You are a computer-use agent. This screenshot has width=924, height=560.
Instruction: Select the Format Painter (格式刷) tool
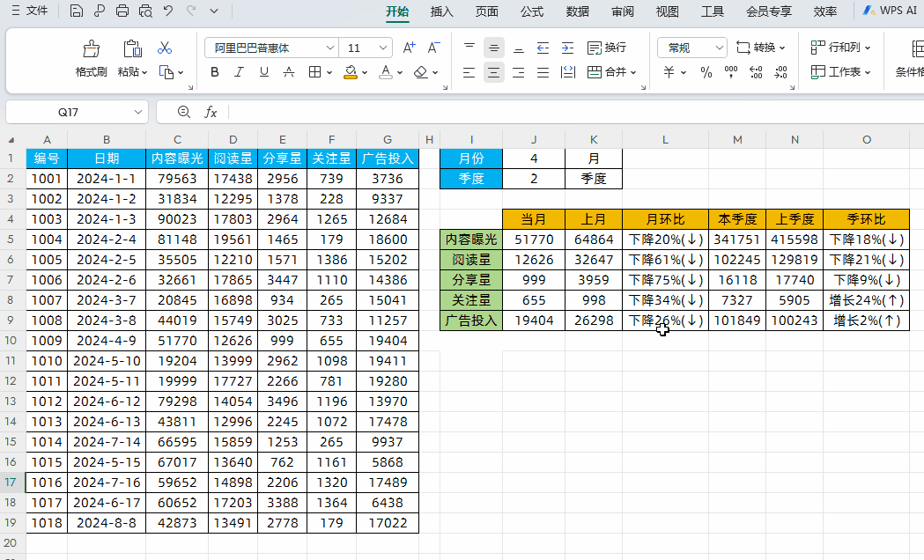coord(92,58)
